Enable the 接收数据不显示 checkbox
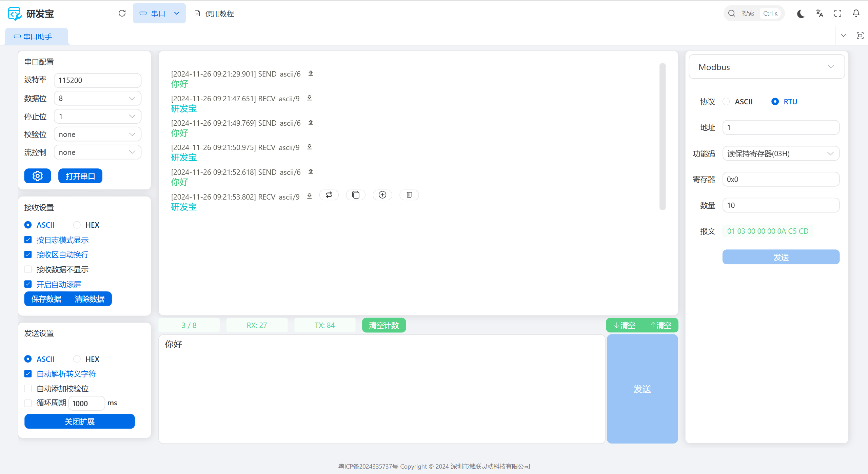This screenshot has width=868, height=474. coord(28,269)
